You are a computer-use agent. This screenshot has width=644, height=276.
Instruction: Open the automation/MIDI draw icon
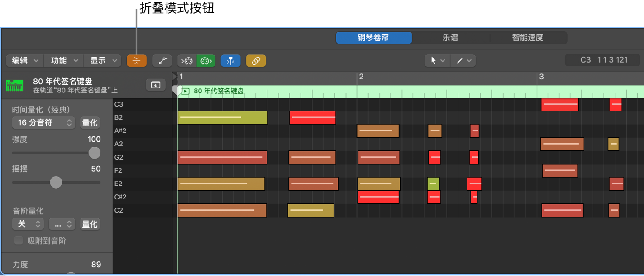[162, 60]
